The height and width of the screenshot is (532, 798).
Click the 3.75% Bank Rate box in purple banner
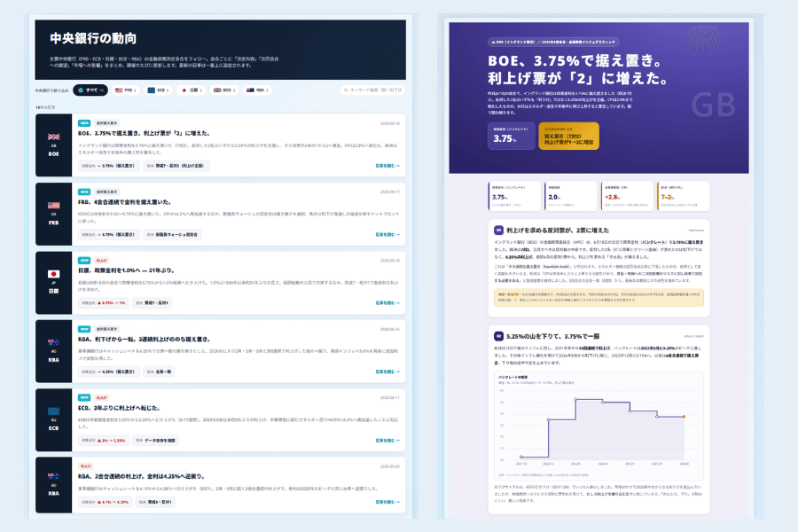coord(512,136)
